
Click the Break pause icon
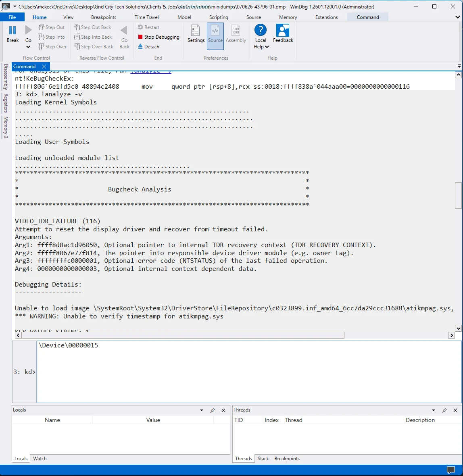pyautogui.click(x=13, y=30)
